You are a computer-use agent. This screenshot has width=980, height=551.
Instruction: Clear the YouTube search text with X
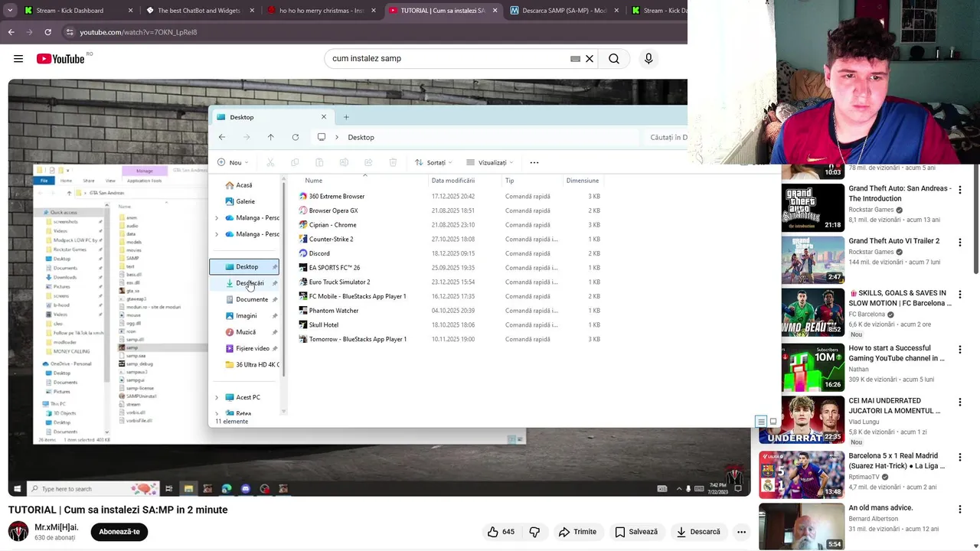coord(590,58)
